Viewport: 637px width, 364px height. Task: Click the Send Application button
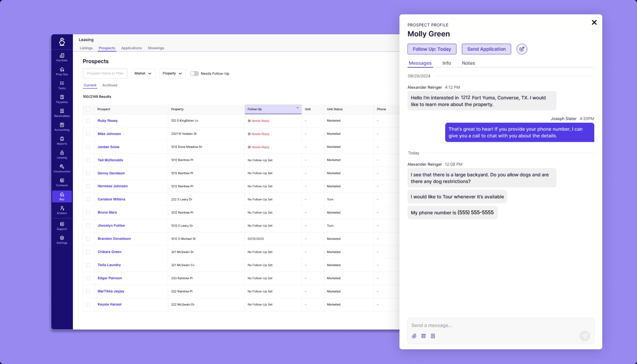(x=486, y=49)
